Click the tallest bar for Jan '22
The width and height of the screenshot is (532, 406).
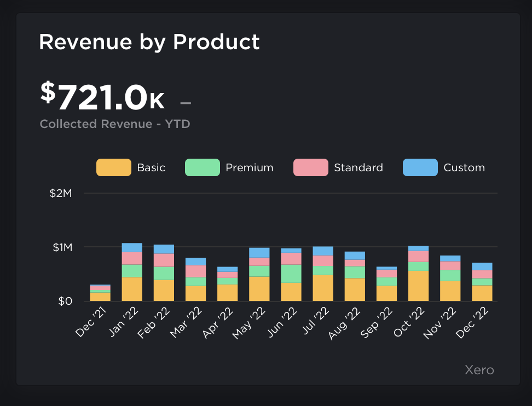(132, 271)
